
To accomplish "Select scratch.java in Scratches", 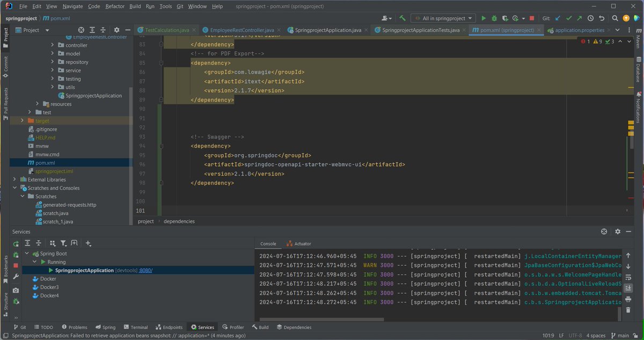I will [x=55, y=213].
